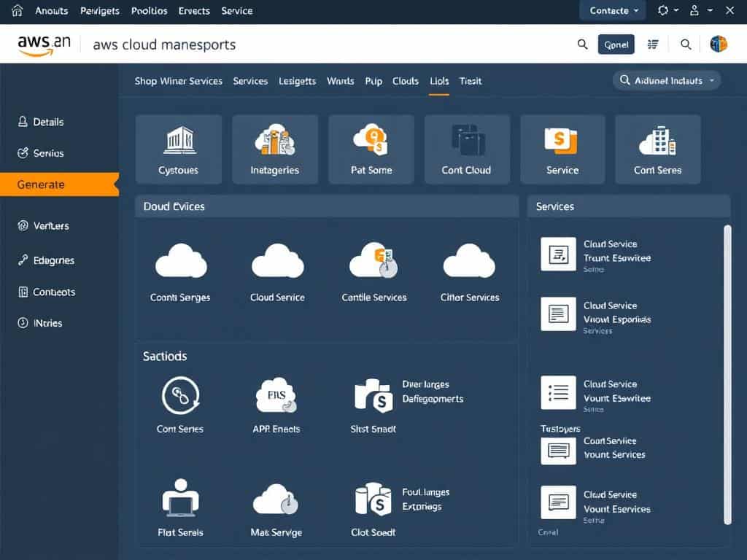Open the Cloud Service Vount Eswitee list icon
The height and width of the screenshot is (560, 747).
558,393
